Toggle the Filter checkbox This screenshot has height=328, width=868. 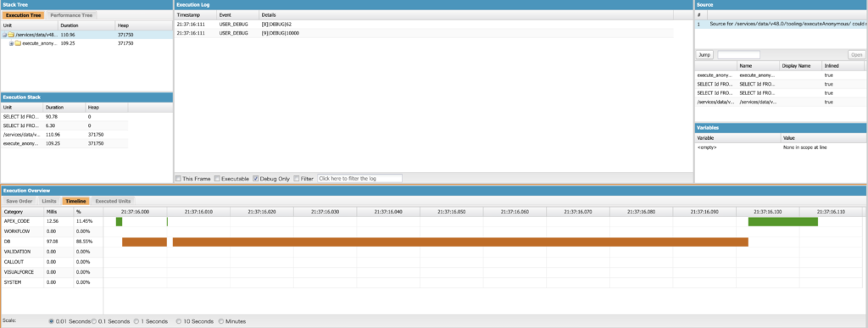pyautogui.click(x=297, y=179)
